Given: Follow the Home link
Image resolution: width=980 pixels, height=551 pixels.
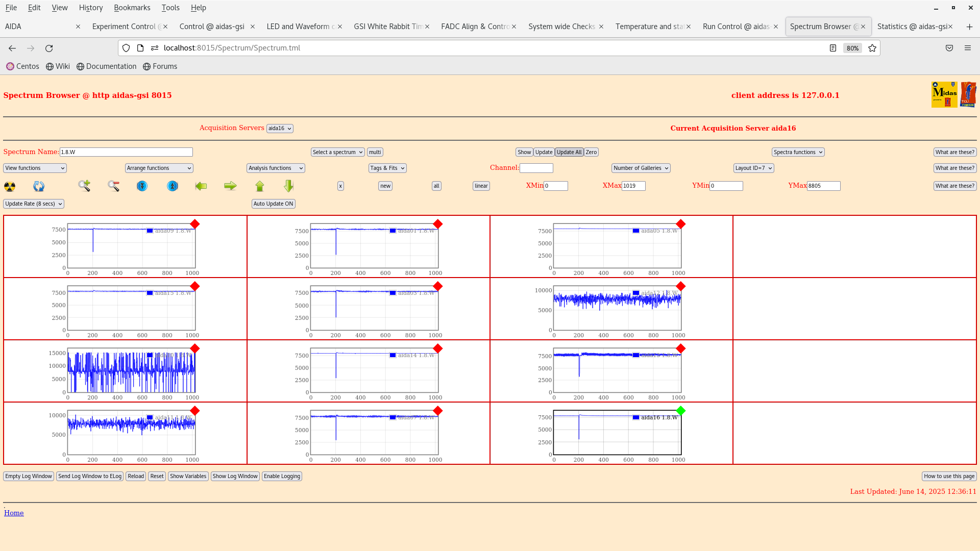Looking at the screenshot, I should pos(14,513).
